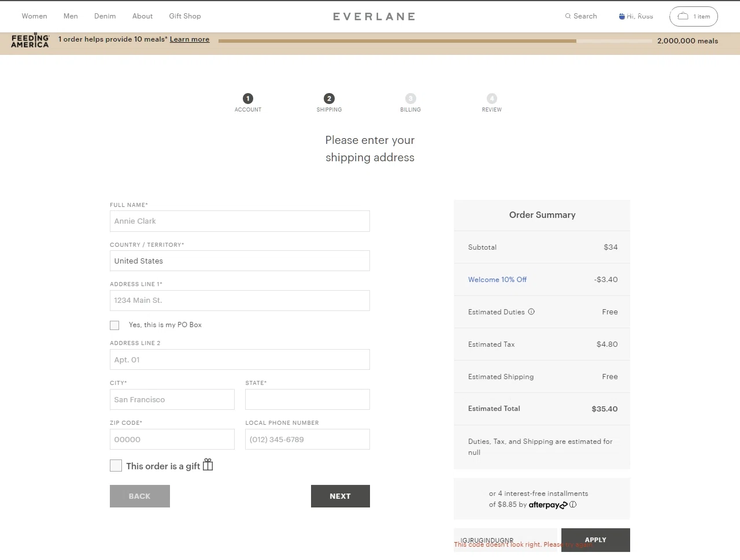
Task: Open the Afterpay info icon
Action: 573,505
